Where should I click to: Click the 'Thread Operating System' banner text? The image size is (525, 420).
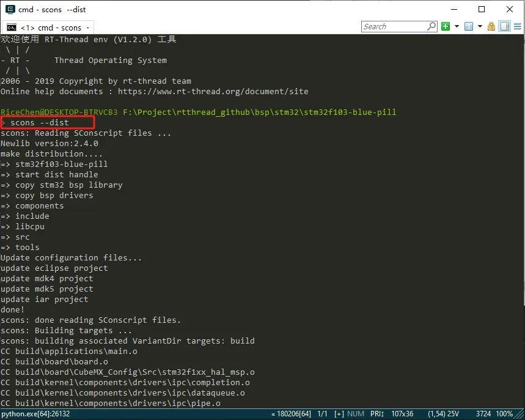coord(111,61)
